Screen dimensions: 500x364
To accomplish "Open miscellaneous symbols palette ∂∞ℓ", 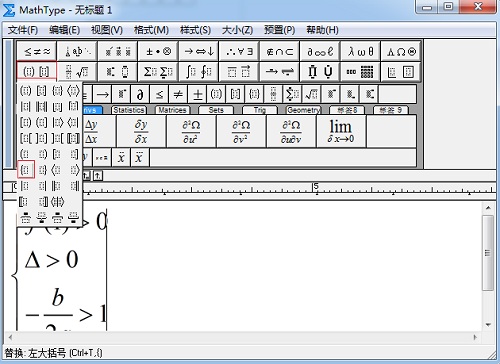I will (x=320, y=51).
